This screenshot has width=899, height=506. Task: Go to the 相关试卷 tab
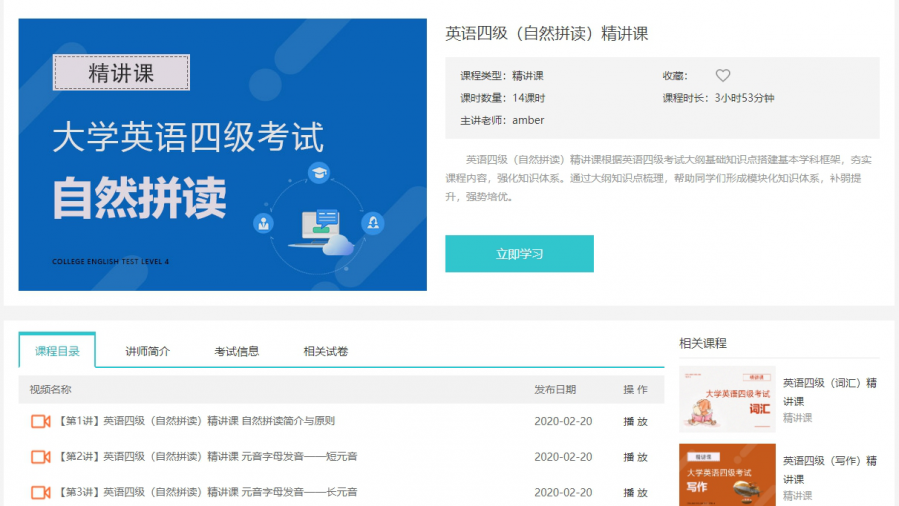coord(326,351)
